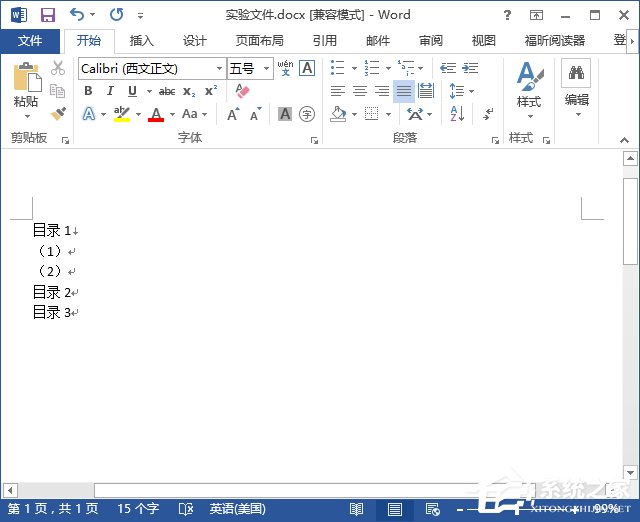Expand the font size 五号 dropdown
The height and width of the screenshot is (522, 640).
tap(265, 68)
